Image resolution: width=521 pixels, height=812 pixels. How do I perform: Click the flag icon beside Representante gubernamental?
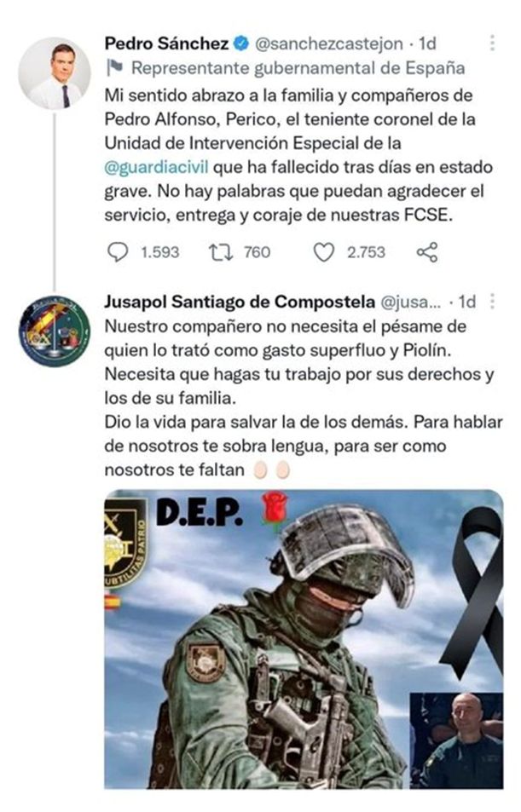coord(113,68)
